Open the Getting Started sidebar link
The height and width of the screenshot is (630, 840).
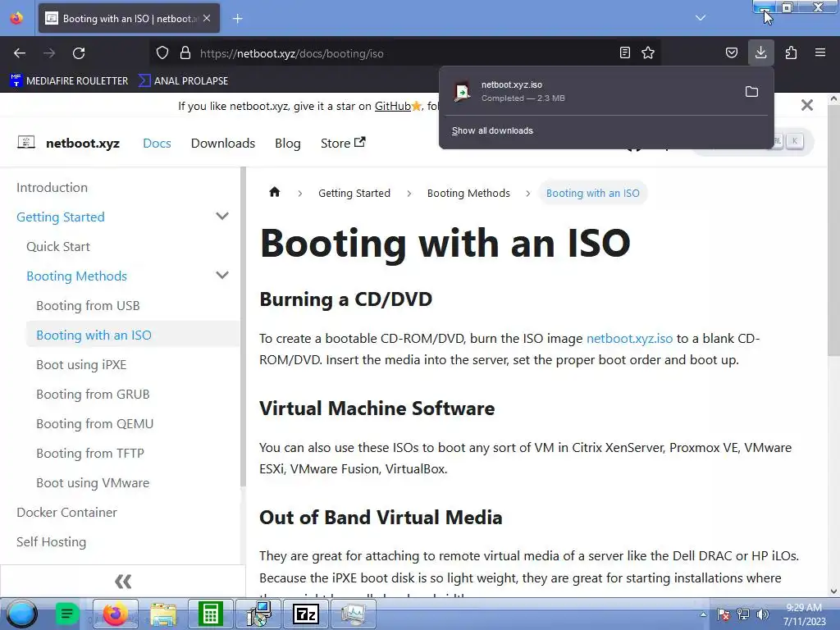[x=61, y=217]
